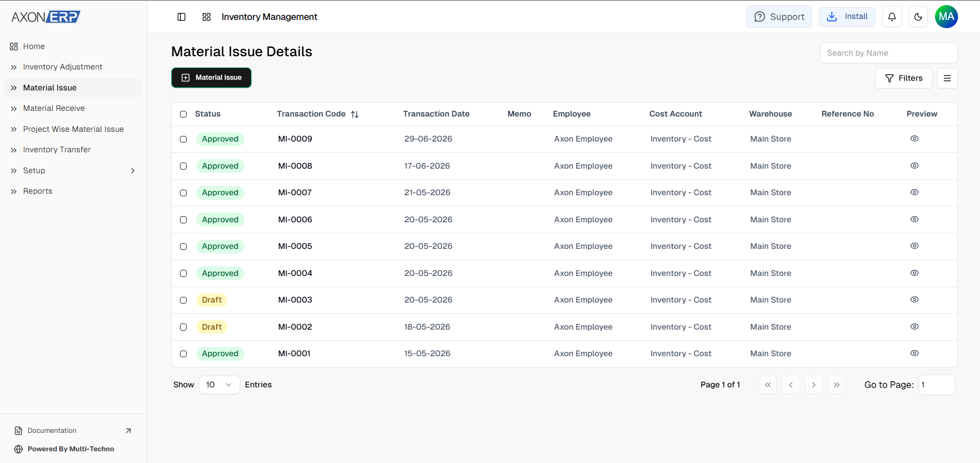Preview MI-0001 with eye icon
This screenshot has height=463, width=980.
pyautogui.click(x=915, y=353)
